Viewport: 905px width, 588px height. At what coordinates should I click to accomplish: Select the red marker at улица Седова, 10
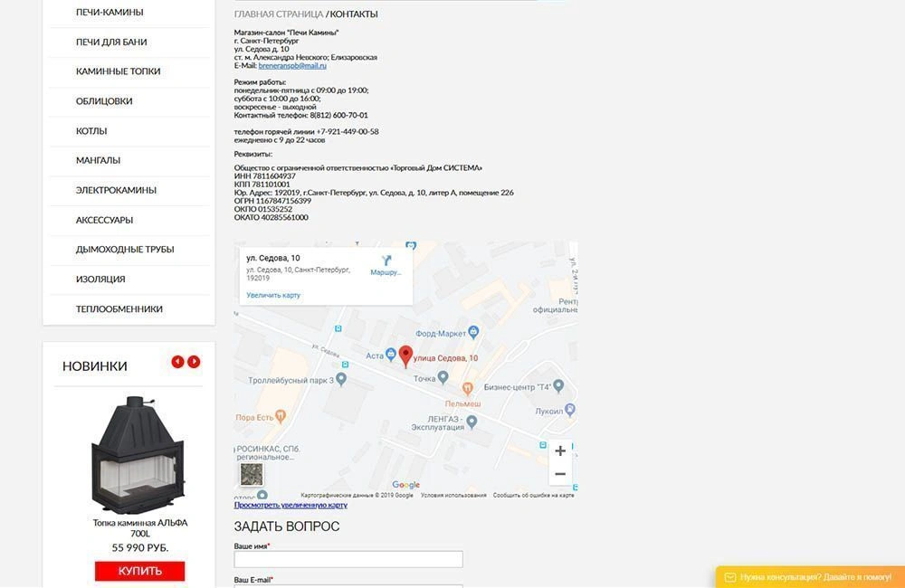[x=405, y=356]
